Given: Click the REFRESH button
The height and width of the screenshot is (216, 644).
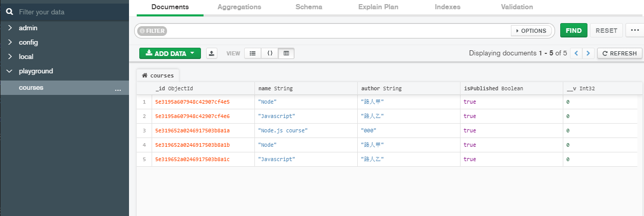Looking at the screenshot, I should click(619, 53).
